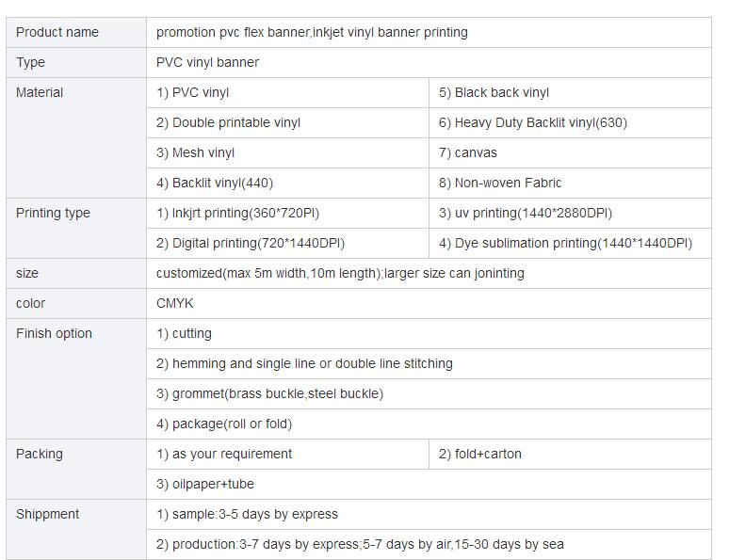Viewport: 729px width, 560px height.
Task: Select the grommet brass buckle row
Action: click(429, 393)
